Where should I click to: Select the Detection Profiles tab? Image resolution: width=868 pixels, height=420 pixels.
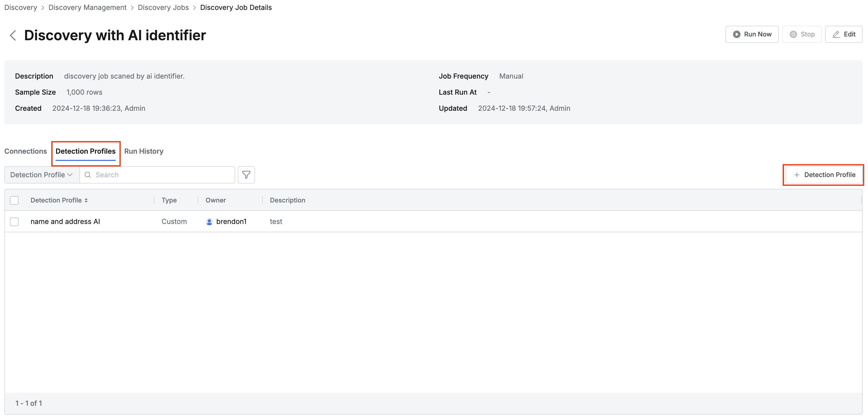point(86,151)
